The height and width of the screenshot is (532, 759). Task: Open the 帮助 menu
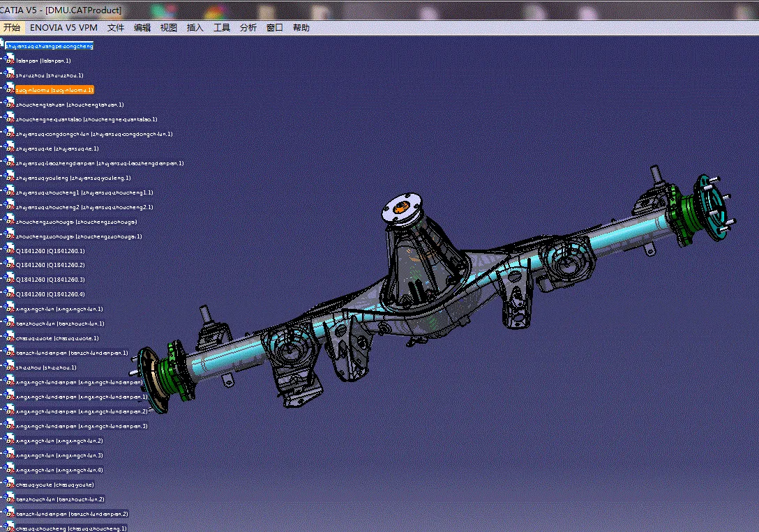[x=301, y=28]
